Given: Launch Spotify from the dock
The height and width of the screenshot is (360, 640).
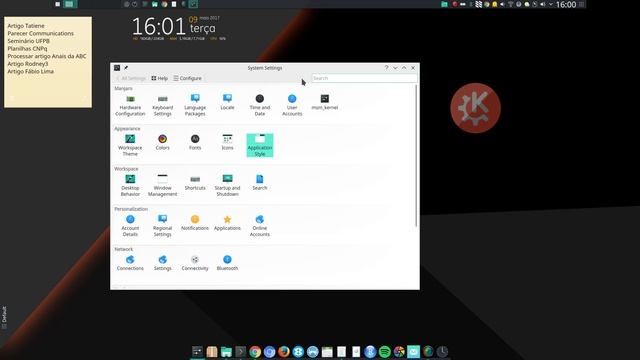Looking at the screenshot, I should [x=384, y=351].
